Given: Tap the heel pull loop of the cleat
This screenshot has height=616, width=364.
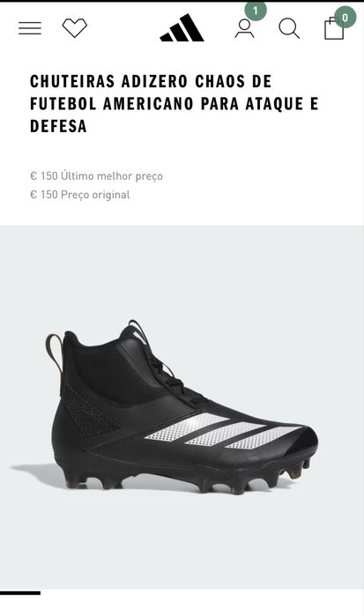Looking at the screenshot, I should 55,353.
